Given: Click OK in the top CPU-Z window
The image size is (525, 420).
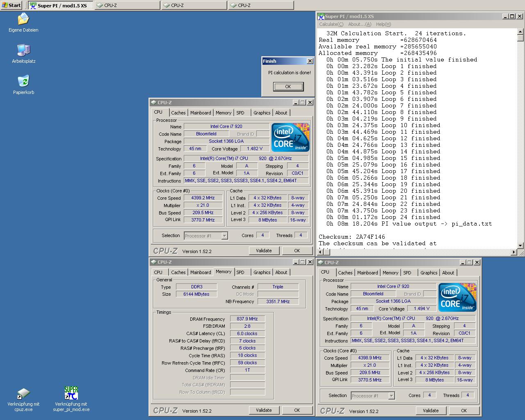Looking at the screenshot, I should click(x=297, y=251).
